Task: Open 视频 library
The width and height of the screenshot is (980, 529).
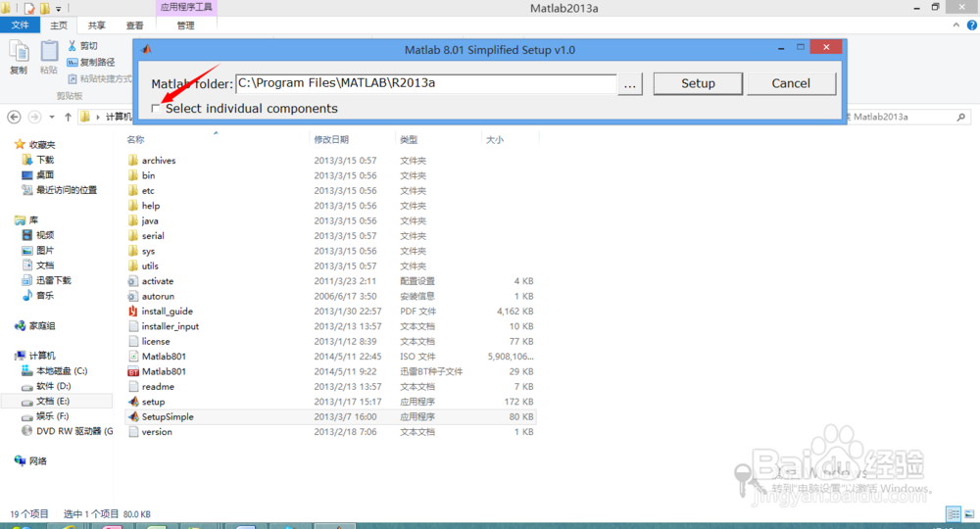Action: point(45,235)
